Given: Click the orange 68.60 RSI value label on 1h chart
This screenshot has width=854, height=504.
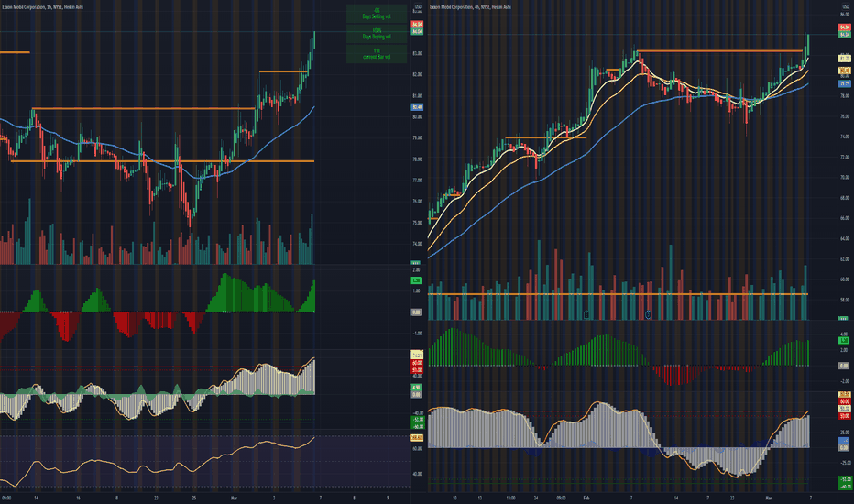Looking at the screenshot, I should click(x=417, y=437).
